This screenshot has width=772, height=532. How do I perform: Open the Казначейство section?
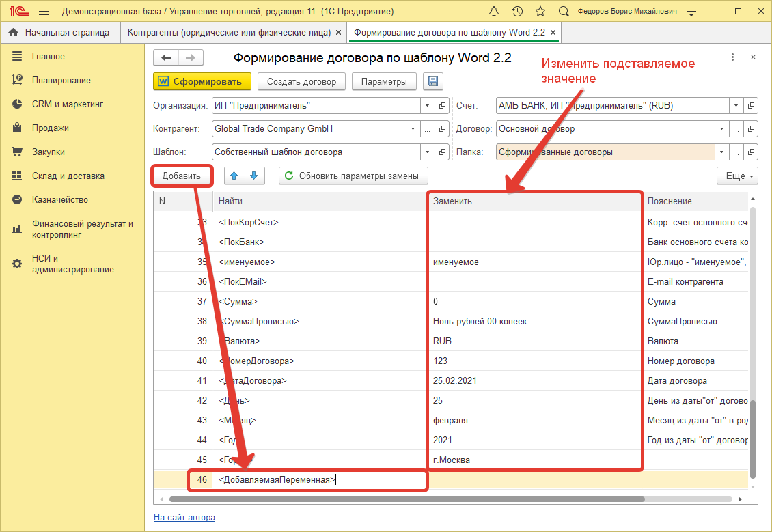coord(59,200)
